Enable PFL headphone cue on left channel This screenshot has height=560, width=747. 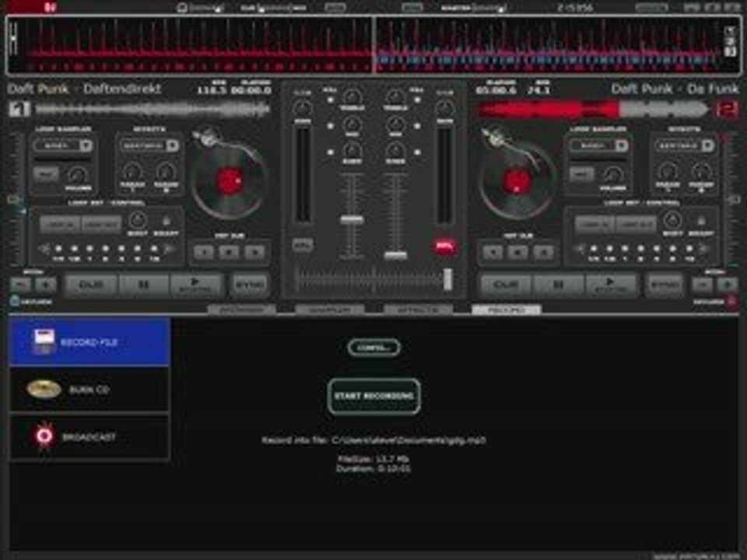click(303, 245)
